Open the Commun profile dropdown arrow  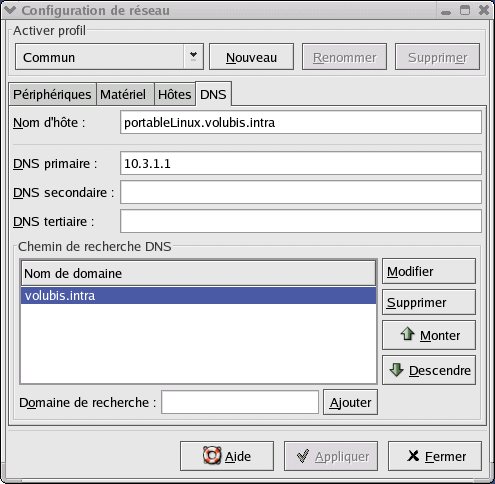(193, 56)
